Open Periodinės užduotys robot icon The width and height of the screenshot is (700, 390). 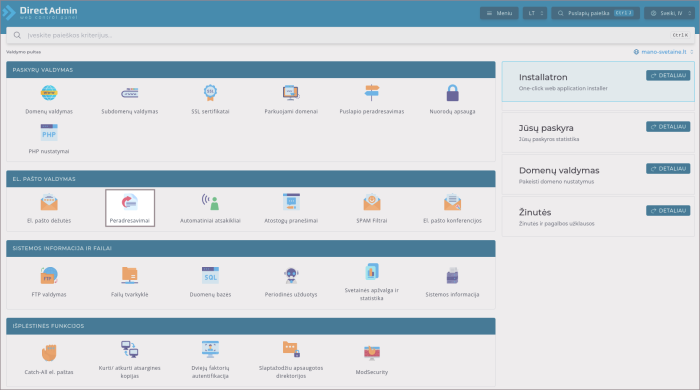(291, 276)
